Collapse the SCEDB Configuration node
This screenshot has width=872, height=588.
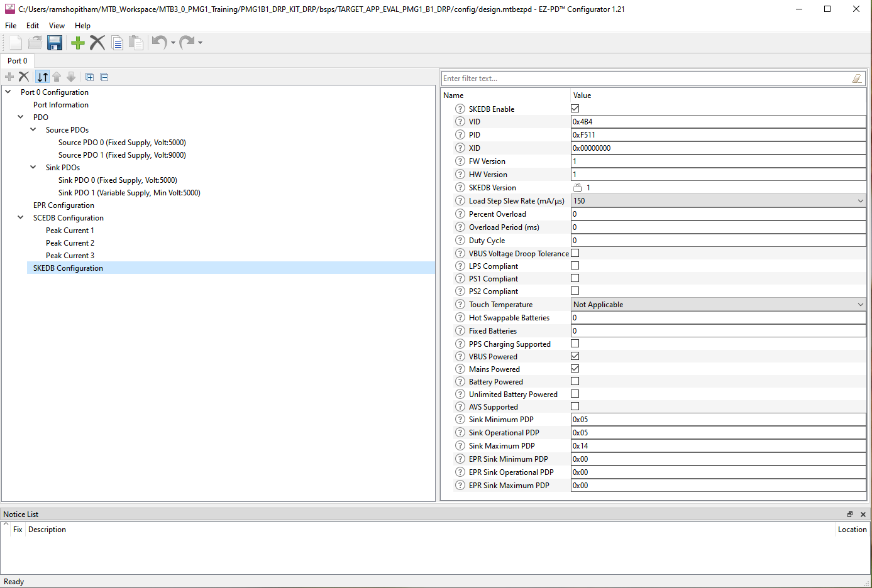point(21,217)
